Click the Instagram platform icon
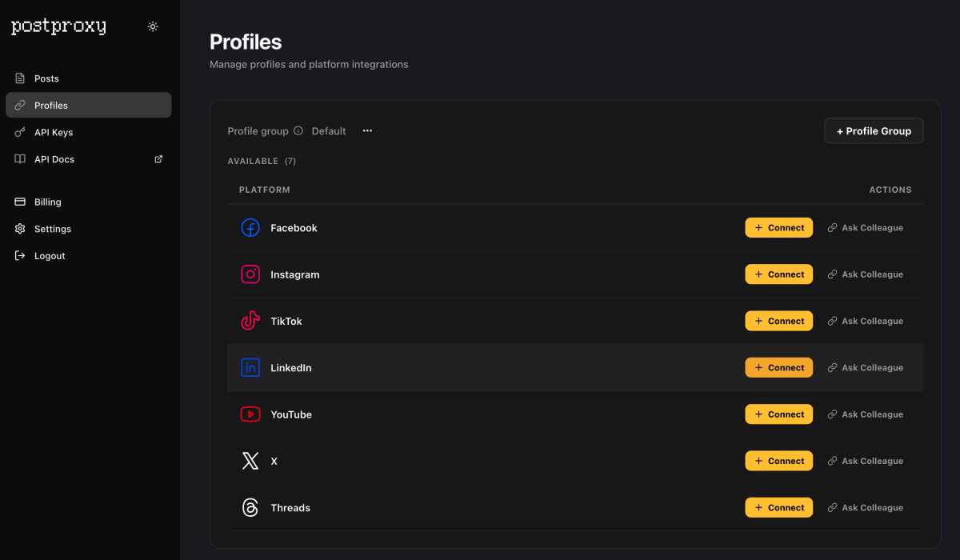 pos(250,274)
